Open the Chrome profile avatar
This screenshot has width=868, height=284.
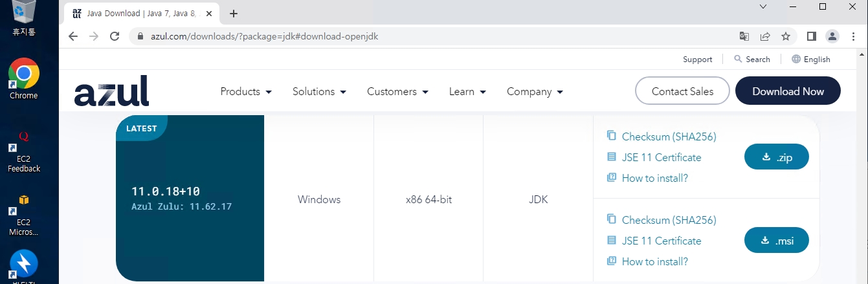(x=832, y=36)
